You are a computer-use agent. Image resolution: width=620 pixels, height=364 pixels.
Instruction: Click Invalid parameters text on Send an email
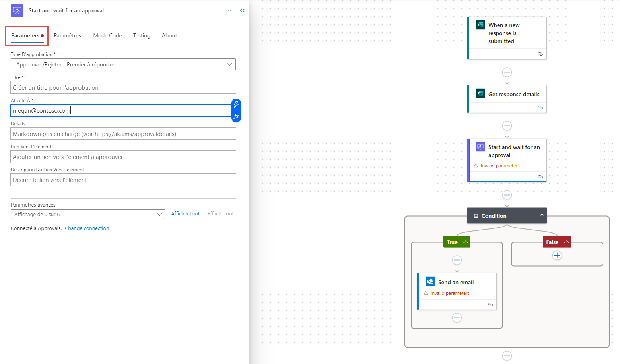point(450,293)
